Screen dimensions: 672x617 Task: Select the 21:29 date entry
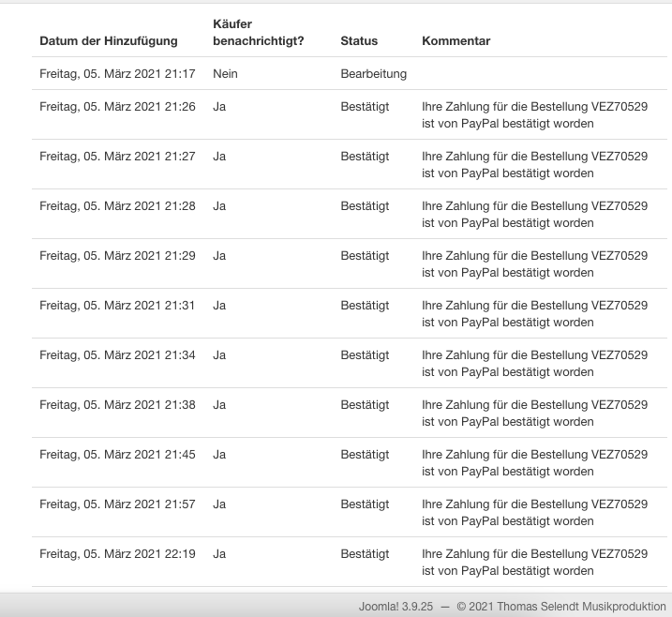coord(117,256)
